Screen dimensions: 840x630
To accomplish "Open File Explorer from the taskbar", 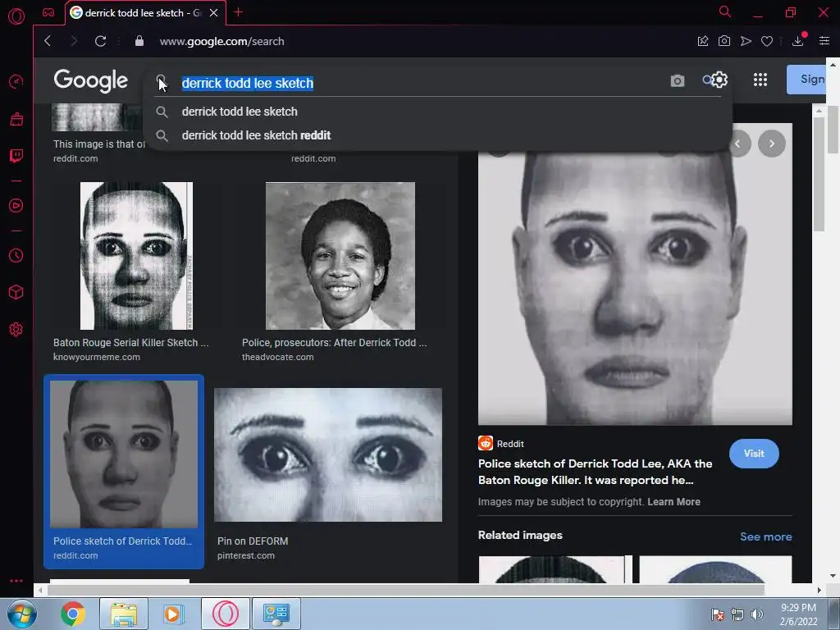I will click(x=124, y=614).
